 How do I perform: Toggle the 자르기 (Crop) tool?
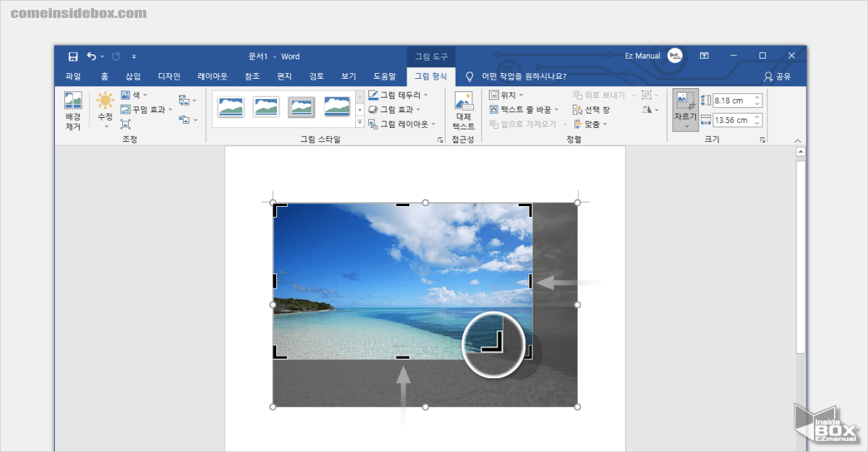[685, 101]
